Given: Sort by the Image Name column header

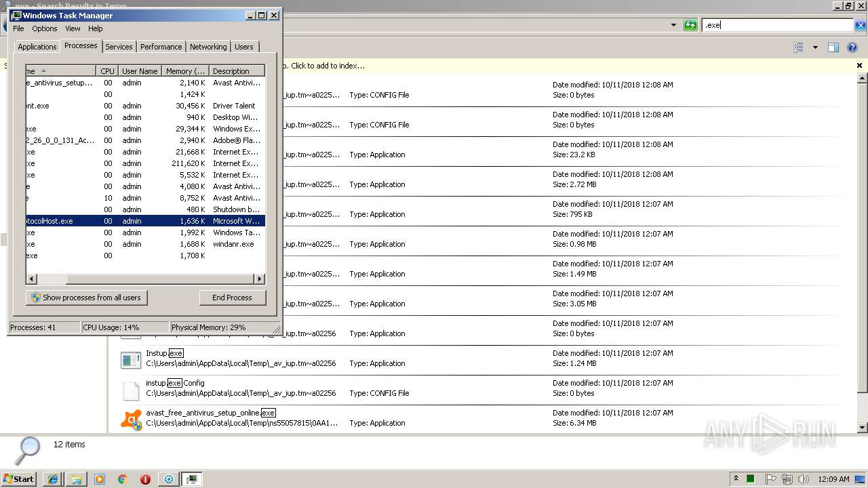Looking at the screenshot, I should tap(61, 71).
